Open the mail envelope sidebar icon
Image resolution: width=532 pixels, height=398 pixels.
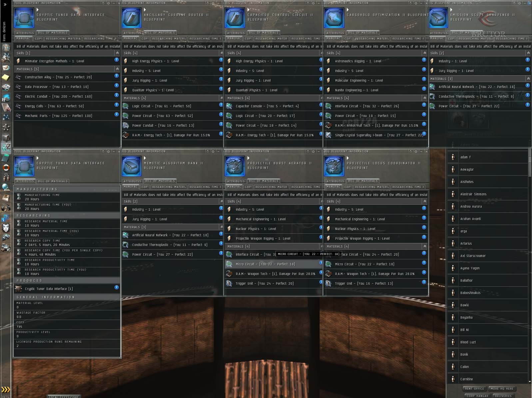tap(6, 68)
